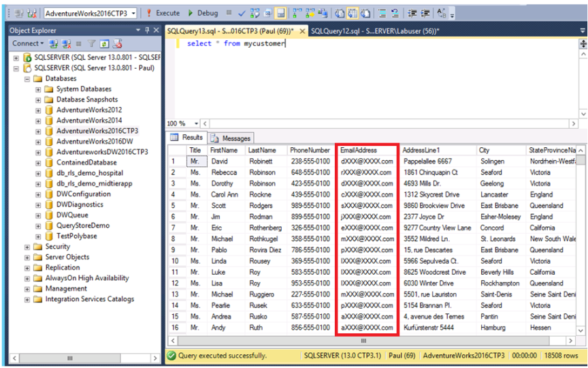Switch to the Messages tab
Image resolution: width=588 pixels, height=368 pixels.
click(231, 138)
